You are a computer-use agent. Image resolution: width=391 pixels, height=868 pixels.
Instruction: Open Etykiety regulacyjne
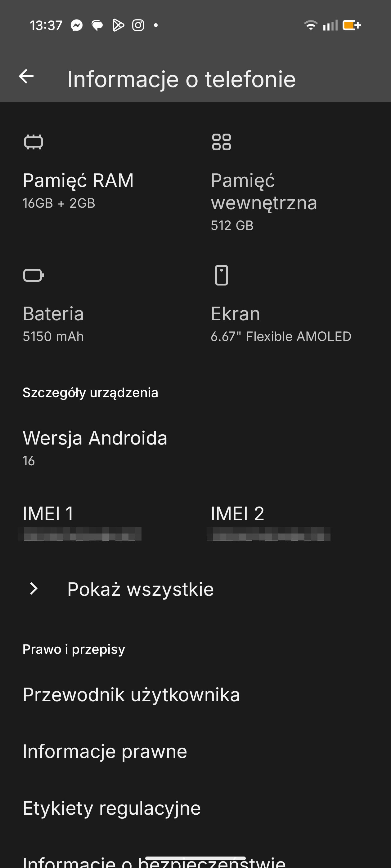coord(195,808)
